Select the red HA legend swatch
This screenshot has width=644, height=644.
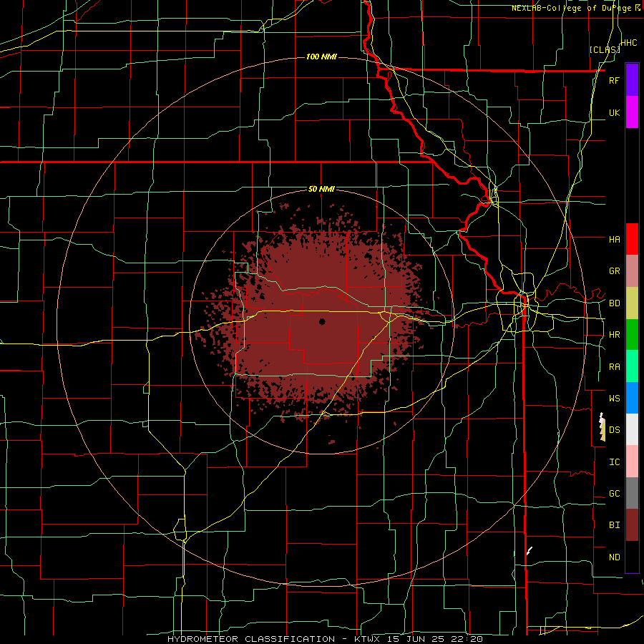pos(632,239)
